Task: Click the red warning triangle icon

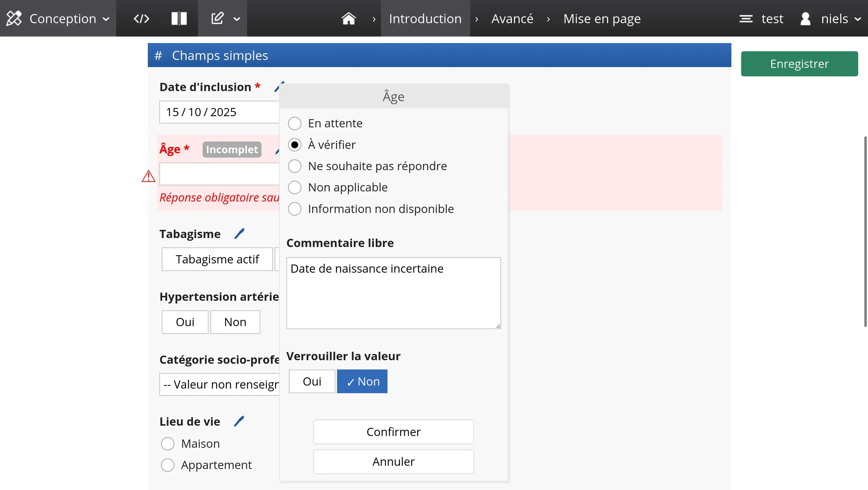Action: pyautogui.click(x=148, y=176)
